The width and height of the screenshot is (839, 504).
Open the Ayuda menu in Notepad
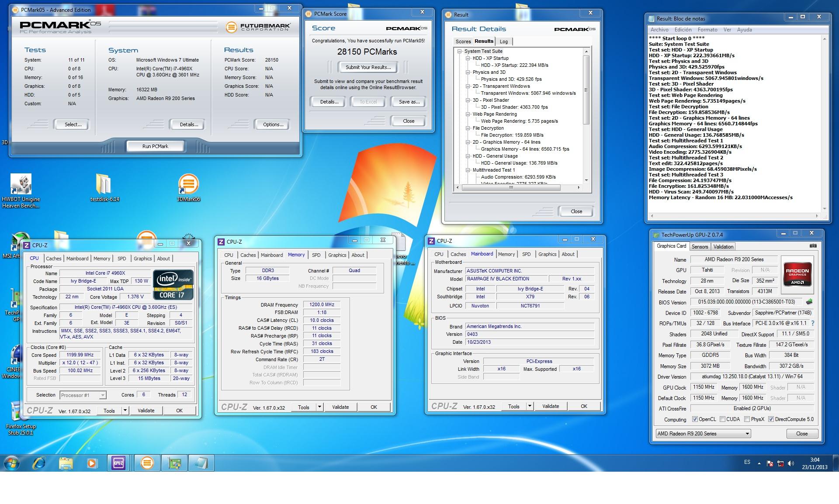[x=745, y=30]
